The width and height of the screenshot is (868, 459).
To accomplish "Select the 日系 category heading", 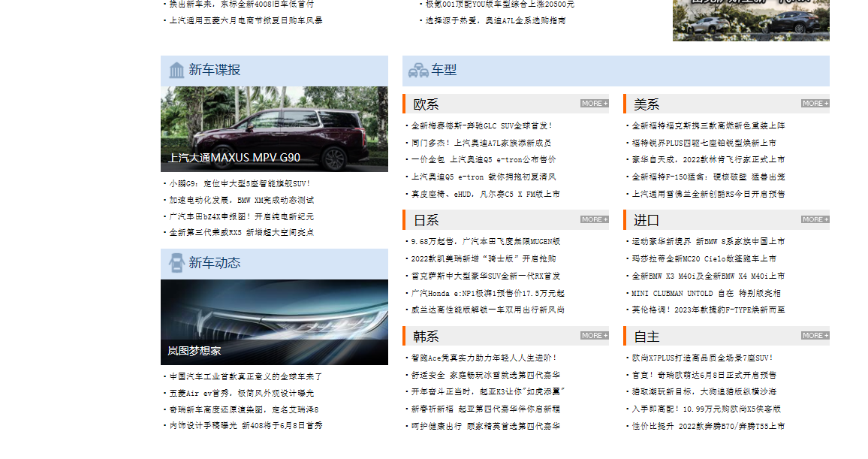I will (426, 220).
